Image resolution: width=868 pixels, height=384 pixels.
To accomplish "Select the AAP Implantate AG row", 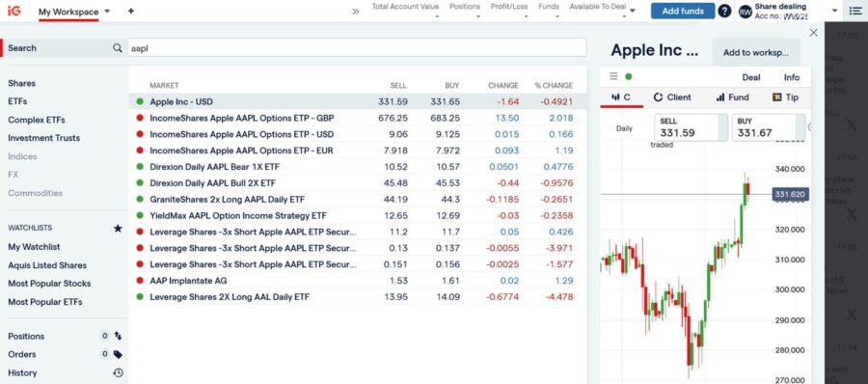I will click(x=357, y=281).
